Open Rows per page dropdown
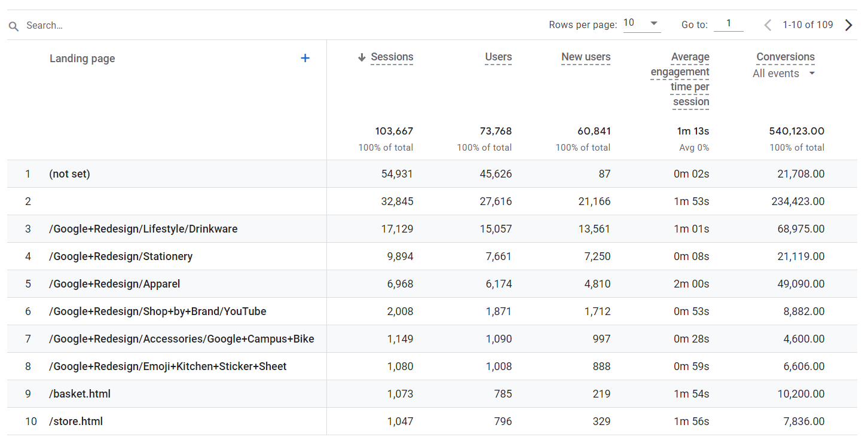868x440 pixels. pos(642,24)
